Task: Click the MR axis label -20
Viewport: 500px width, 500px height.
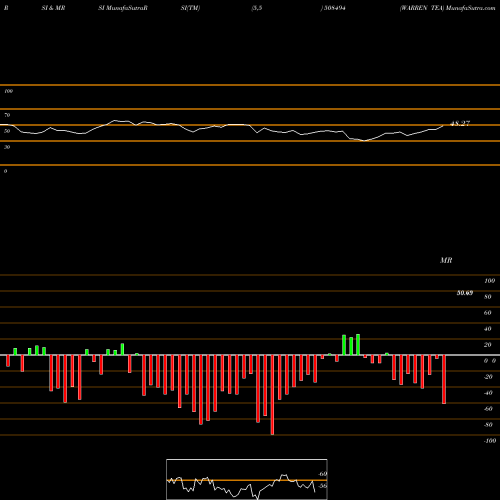Action: [488, 377]
